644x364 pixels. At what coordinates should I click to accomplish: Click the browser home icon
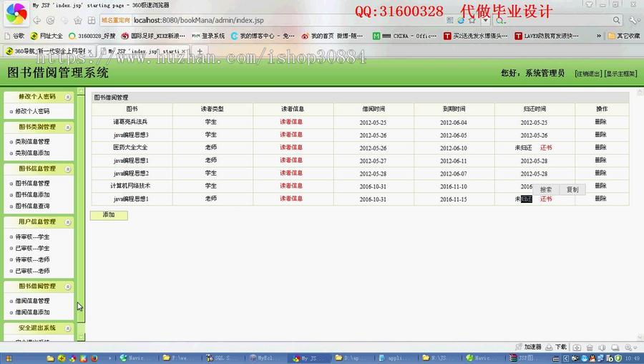pyautogui.click(x=78, y=20)
